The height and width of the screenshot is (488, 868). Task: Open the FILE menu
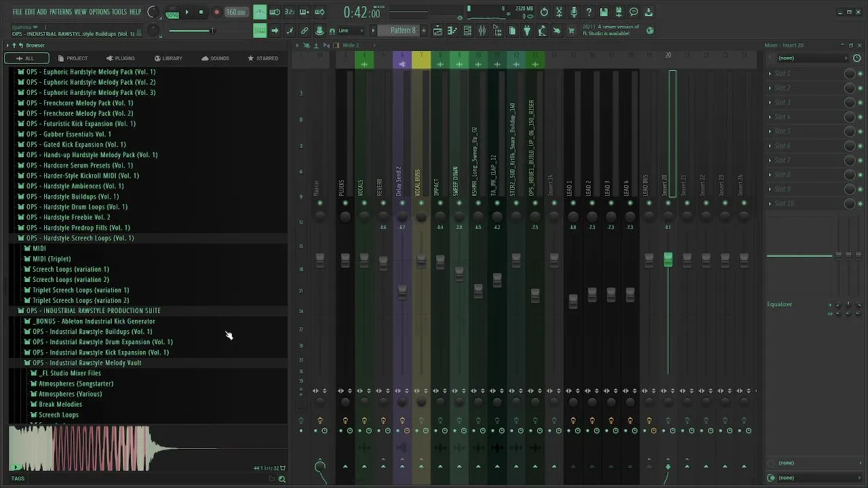pos(18,12)
